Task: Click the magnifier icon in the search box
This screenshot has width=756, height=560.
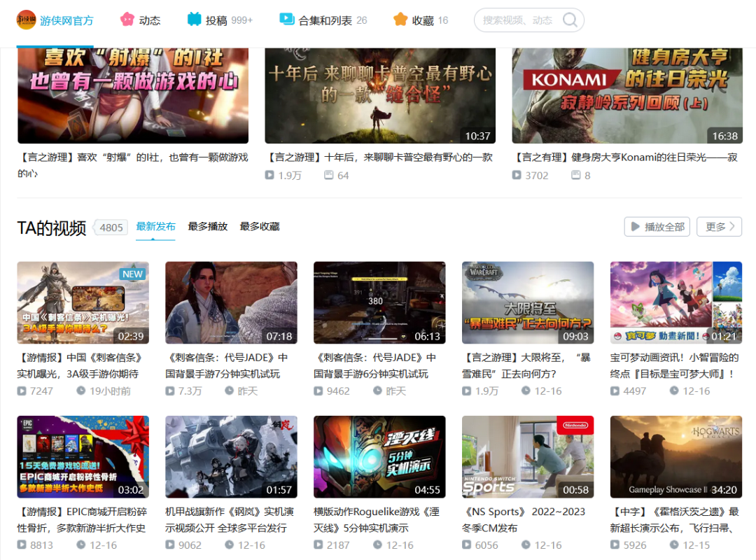Action: coord(568,20)
